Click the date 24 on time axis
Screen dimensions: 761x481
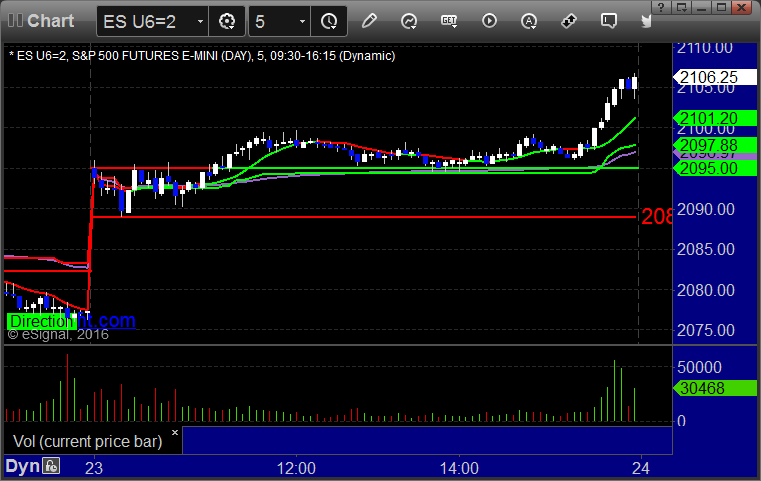641,468
